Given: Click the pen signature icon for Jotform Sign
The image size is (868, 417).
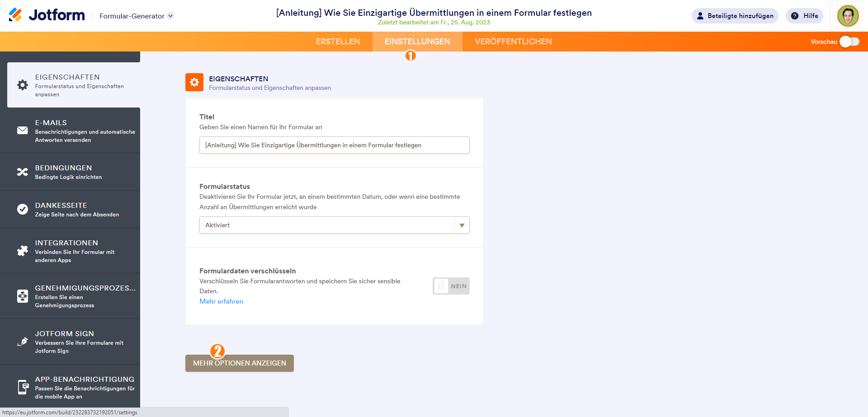Looking at the screenshot, I should pyautogui.click(x=23, y=342).
